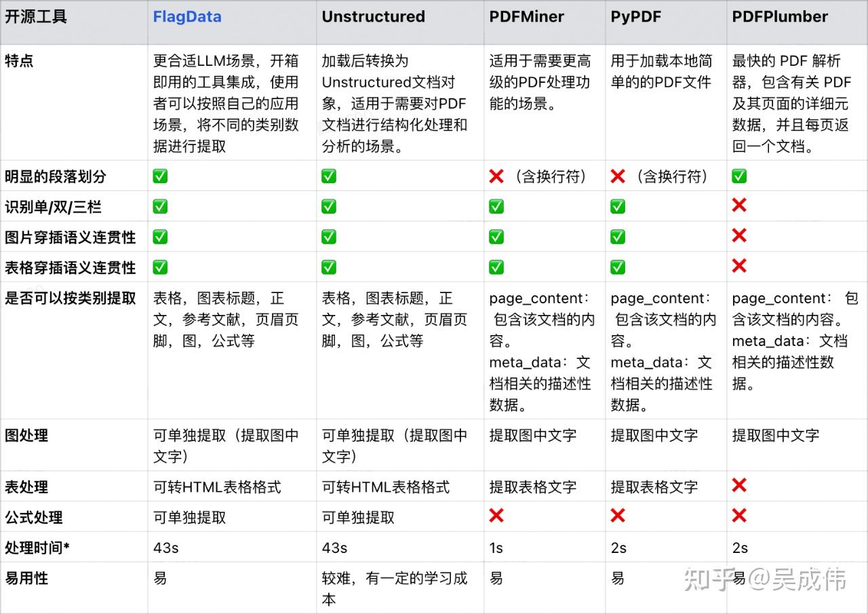
Task: Click the green checkmark for Unstructured 图片穿插语义连贯性
Action: click(328, 236)
